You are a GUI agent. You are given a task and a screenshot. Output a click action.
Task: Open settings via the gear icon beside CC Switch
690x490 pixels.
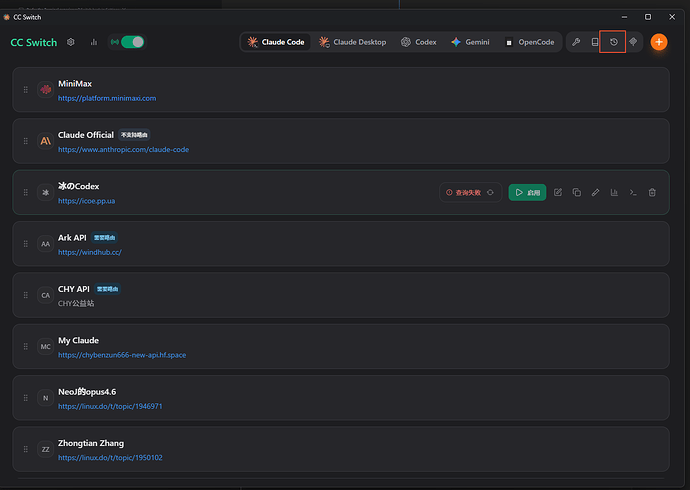[x=70, y=42]
